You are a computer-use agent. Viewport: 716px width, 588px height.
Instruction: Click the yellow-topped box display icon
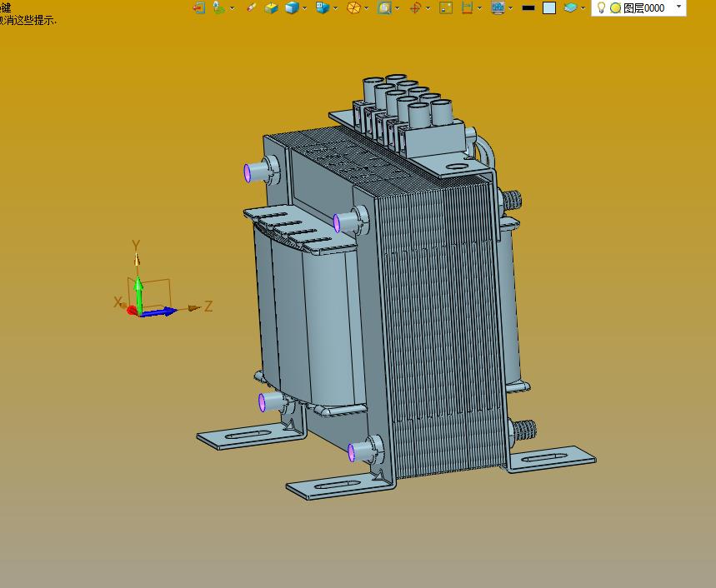coord(271,7)
